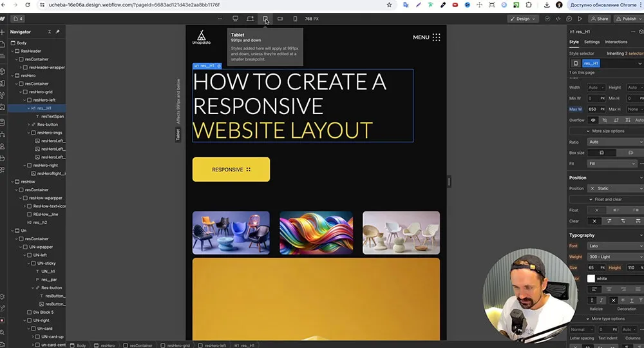Set Clear to none X
Screen dimensions: 644x348
(x=594, y=221)
